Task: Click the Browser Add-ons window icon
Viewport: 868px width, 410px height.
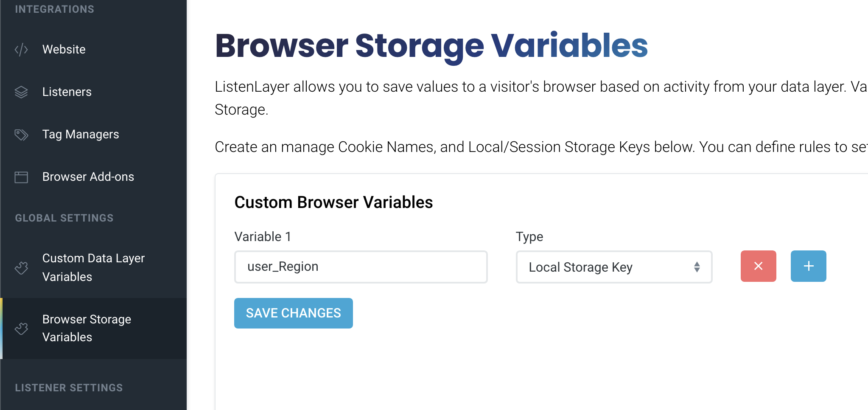Action: [21, 177]
